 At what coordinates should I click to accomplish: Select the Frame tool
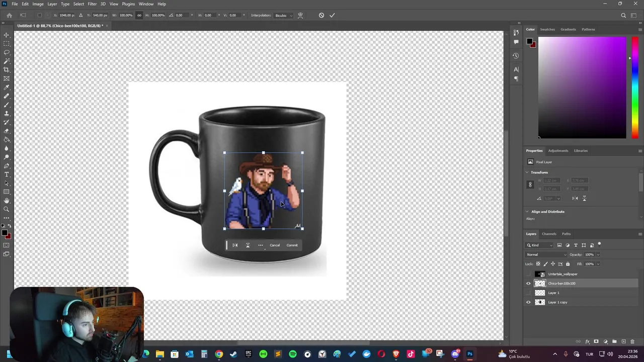tap(7, 78)
